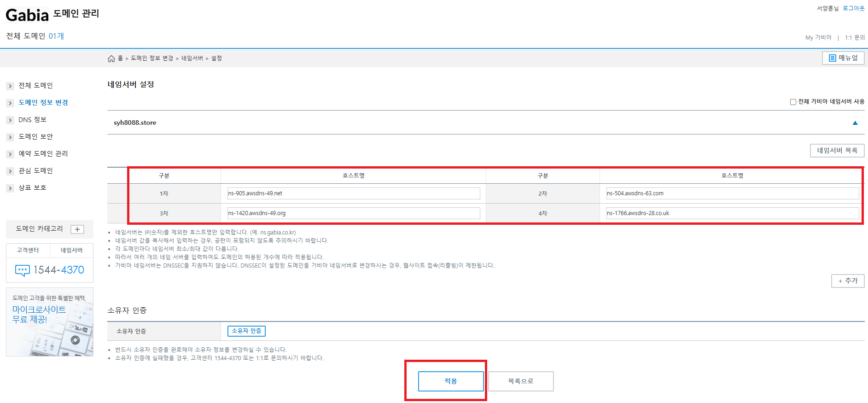Open 1:1 문의 link
The width and height of the screenshot is (868, 403).
click(855, 38)
